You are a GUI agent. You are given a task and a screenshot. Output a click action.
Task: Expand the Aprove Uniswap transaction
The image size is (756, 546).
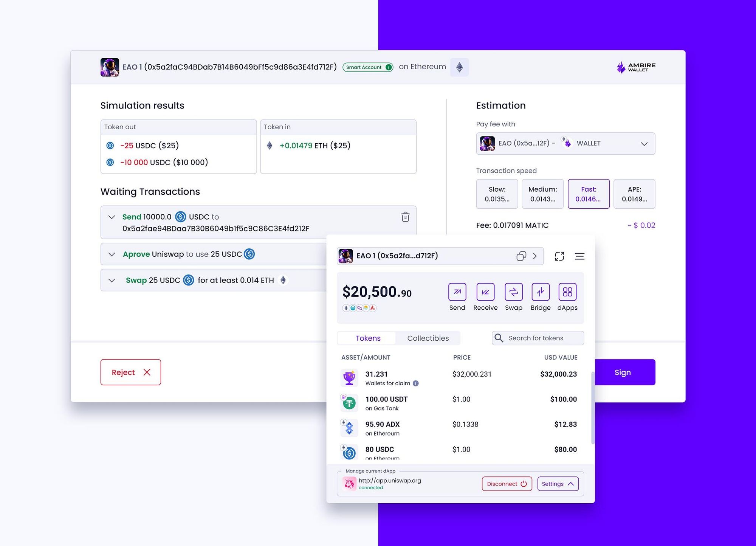tap(112, 254)
